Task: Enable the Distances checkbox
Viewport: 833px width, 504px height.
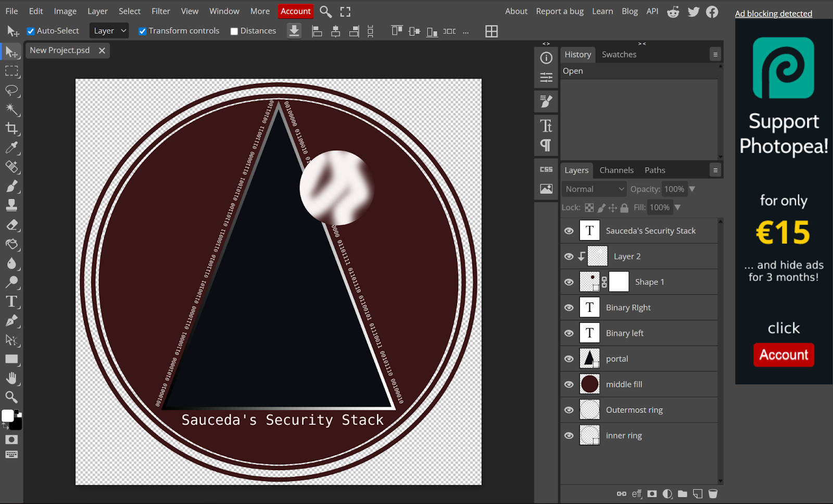Action: pos(234,31)
